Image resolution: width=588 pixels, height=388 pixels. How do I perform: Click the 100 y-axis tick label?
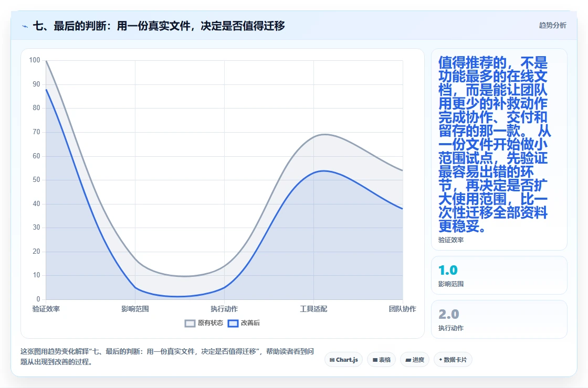(x=35, y=60)
